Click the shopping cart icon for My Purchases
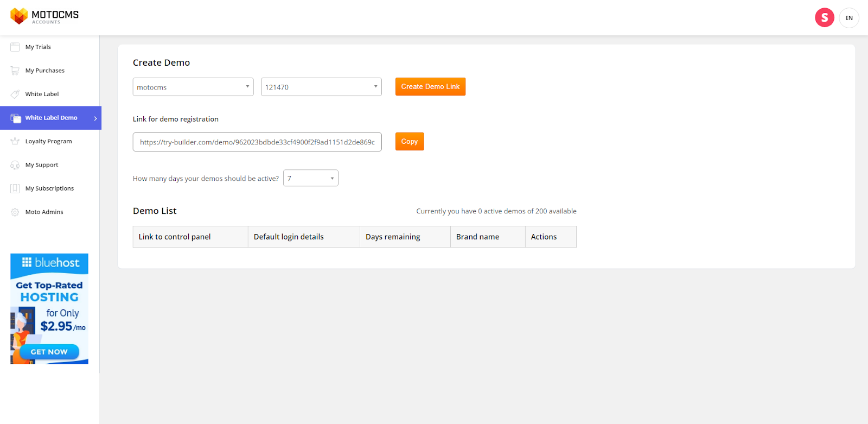 (x=15, y=71)
